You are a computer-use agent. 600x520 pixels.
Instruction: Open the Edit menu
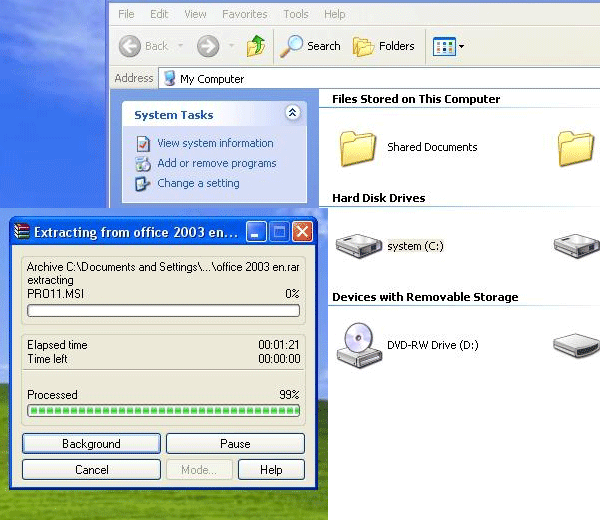click(159, 14)
